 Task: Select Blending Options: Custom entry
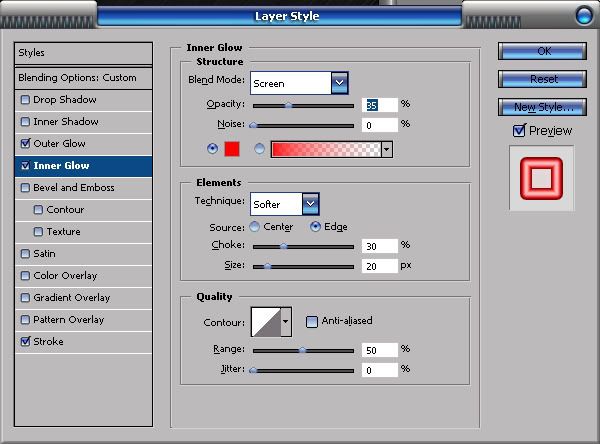(83, 78)
